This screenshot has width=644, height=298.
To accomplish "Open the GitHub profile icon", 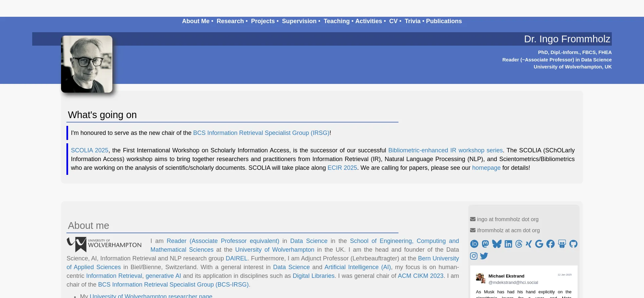I will (x=573, y=244).
